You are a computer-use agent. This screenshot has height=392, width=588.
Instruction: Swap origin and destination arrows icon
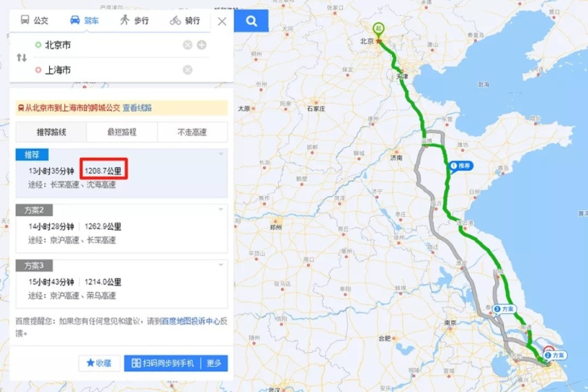[22, 58]
